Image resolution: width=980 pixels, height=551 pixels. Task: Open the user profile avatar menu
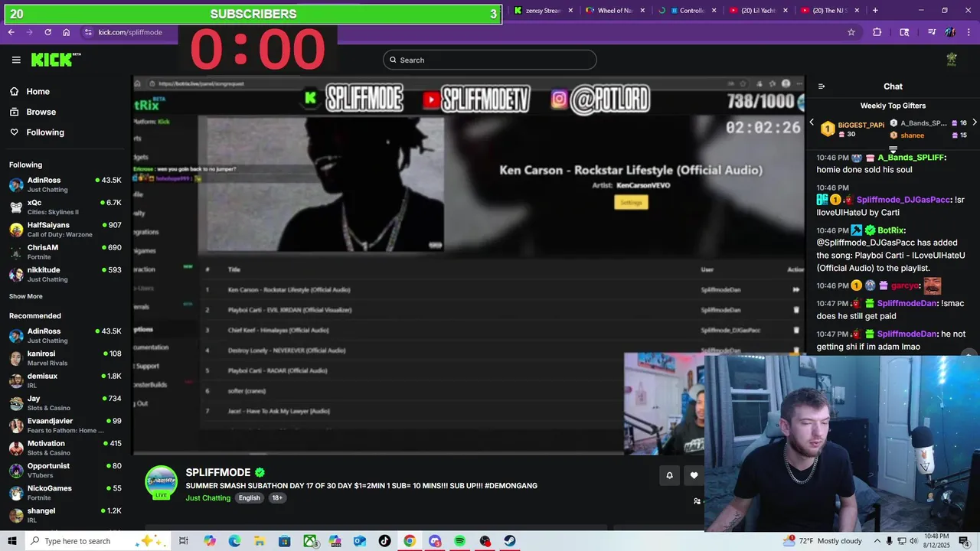[952, 60]
